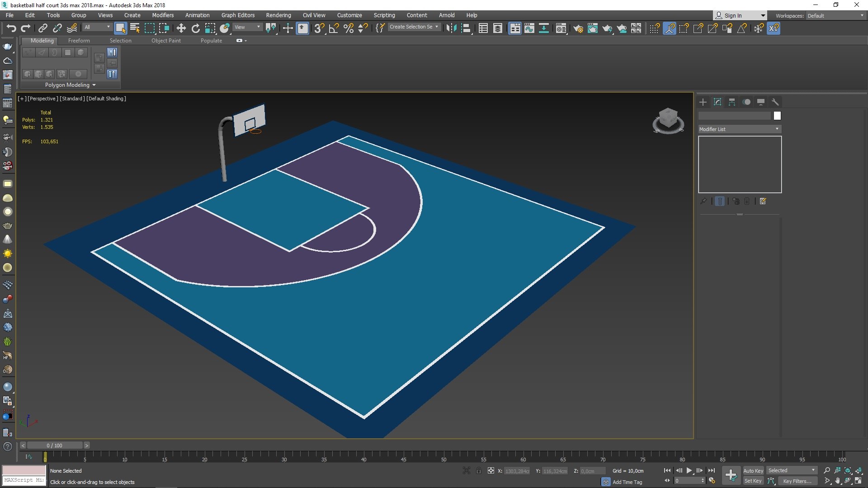Toggle Angle Snap
The height and width of the screenshot is (488, 868).
click(334, 28)
